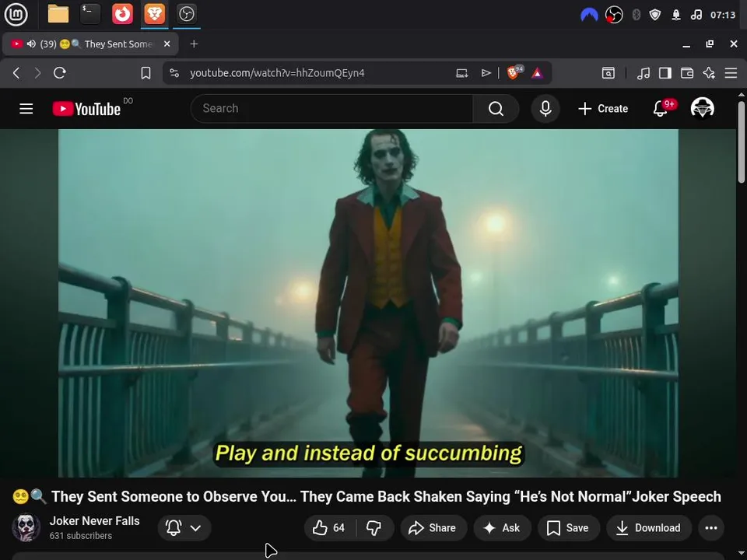Switch to OBS Studio in the panel
Image resolution: width=747 pixels, height=560 pixels.
click(186, 14)
